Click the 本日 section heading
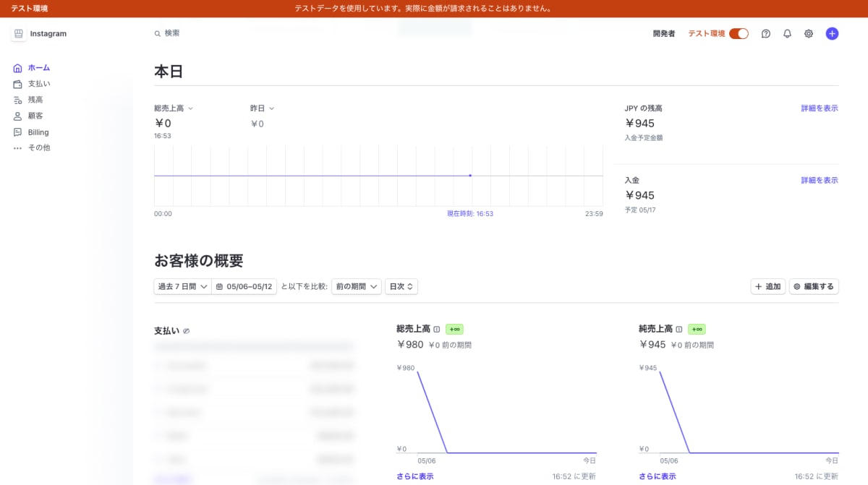Viewport: 868px width, 485px height. tap(169, 71)
